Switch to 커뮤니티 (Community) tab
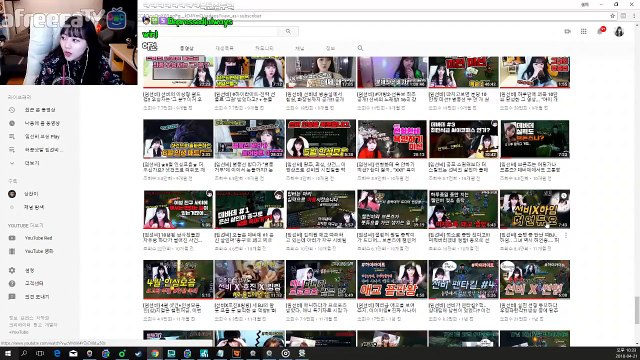Image resolution: width=640 pixels, height=360 pixels. coord(264,48)
